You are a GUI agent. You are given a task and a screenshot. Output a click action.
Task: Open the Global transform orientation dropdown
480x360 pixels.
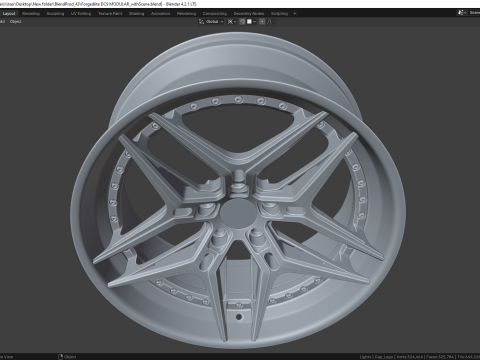211,22
